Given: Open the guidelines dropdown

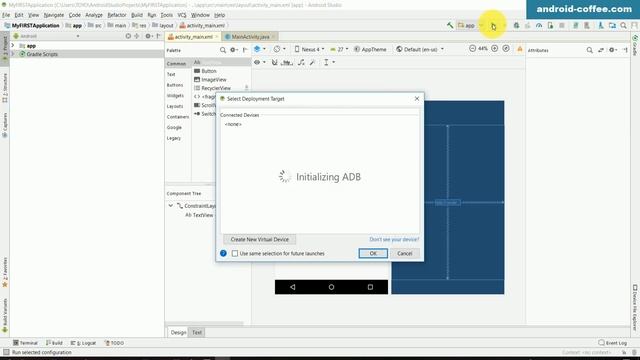Looking at the screenshot, I should click(329, 62).
